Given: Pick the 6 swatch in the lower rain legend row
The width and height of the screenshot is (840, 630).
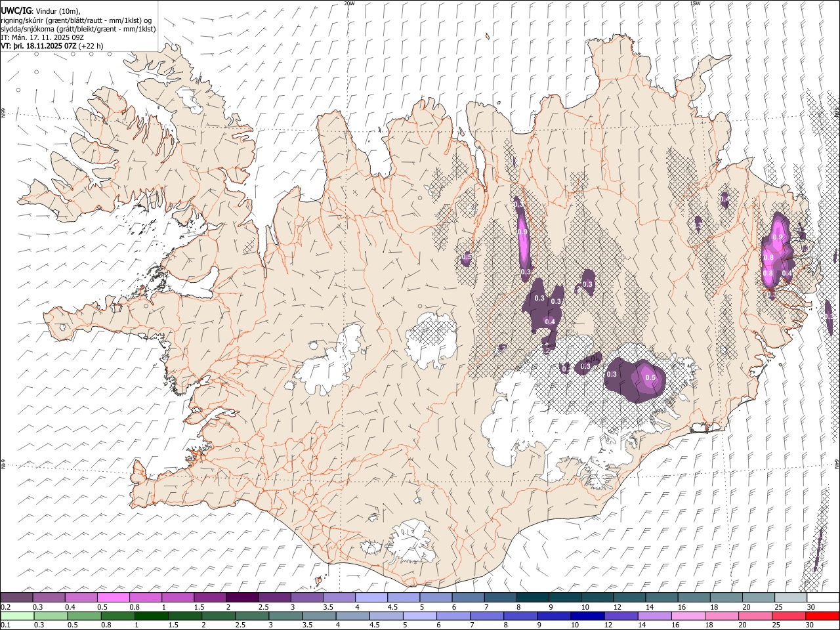Looking at the screenshot, I should (452, 616).
